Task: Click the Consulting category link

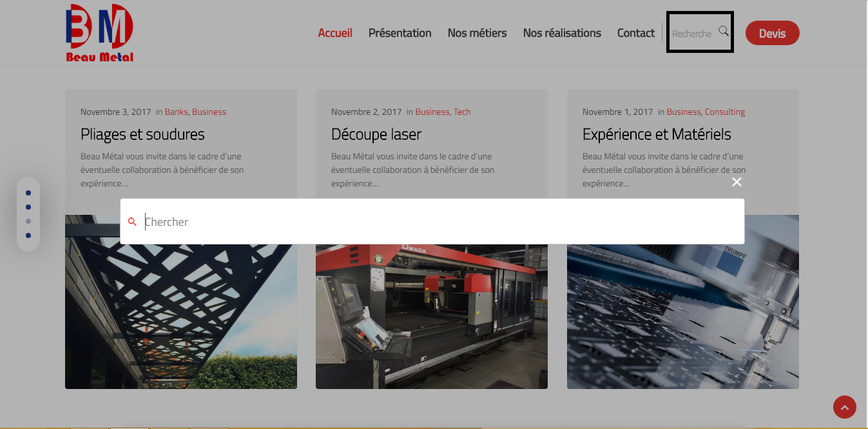Action: coord(724,111)
